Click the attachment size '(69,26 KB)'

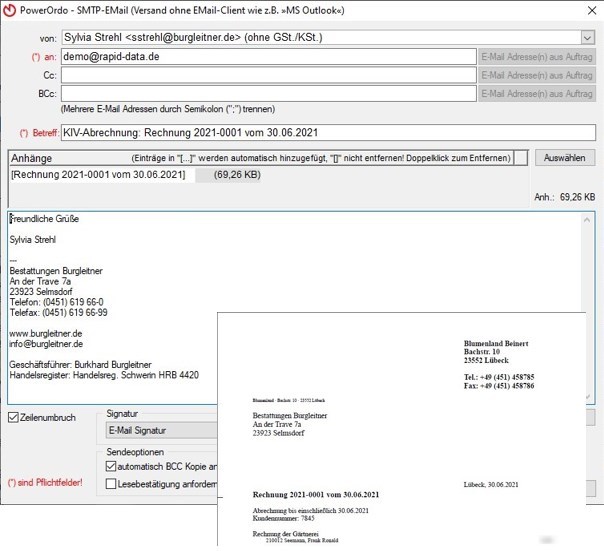[237, 175]
